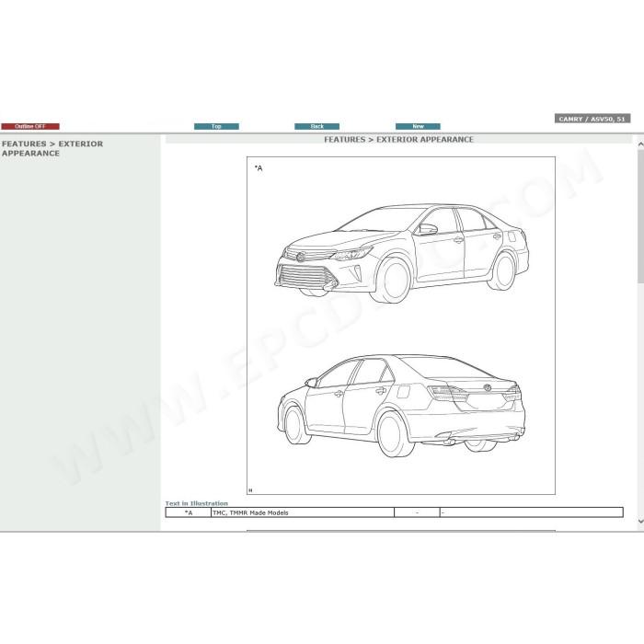Click the Top navigation button
Image resolution: width=644 pixels, height=644 pixels.
click(216, 127)
